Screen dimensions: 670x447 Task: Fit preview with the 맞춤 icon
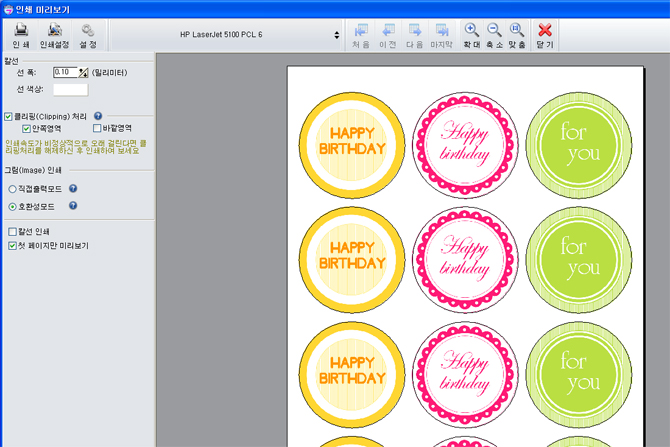click(x=517, y=30)
